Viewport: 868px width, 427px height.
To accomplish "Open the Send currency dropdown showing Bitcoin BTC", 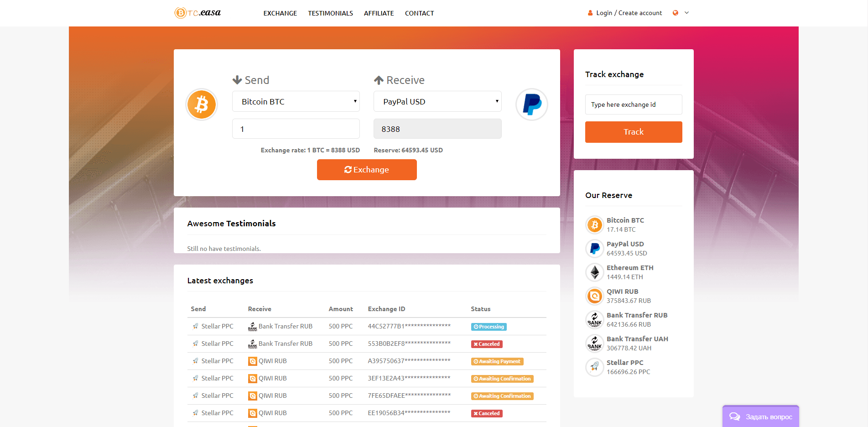I will click(296, 101).
